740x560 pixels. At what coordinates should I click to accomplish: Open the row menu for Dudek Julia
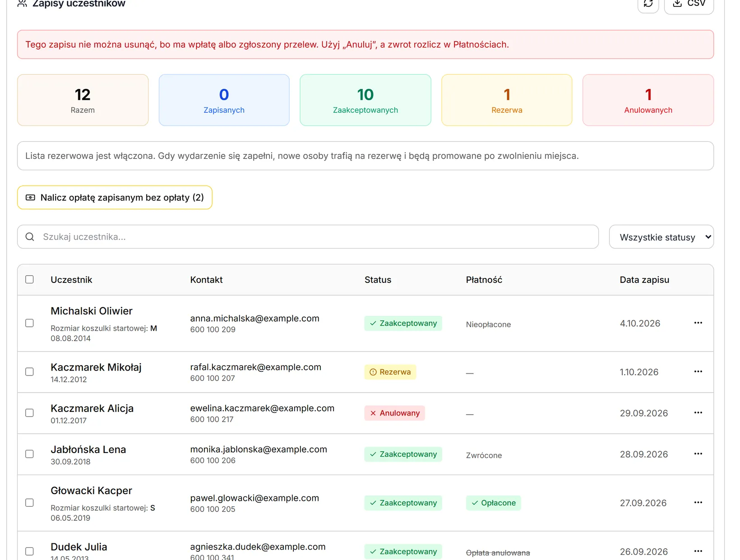[x=698, y=551]
